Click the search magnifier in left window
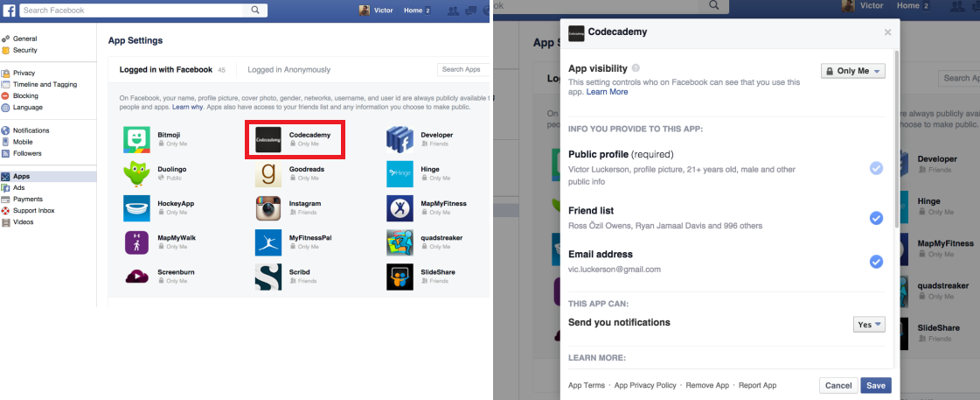Image resolution: width=980 pixels, height=400 pixels. 255,10
